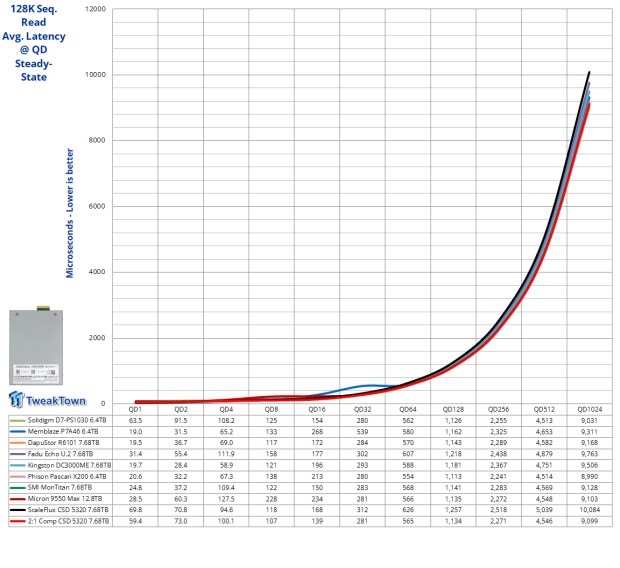Click the QD256 column header

click(x=497, y=409)
